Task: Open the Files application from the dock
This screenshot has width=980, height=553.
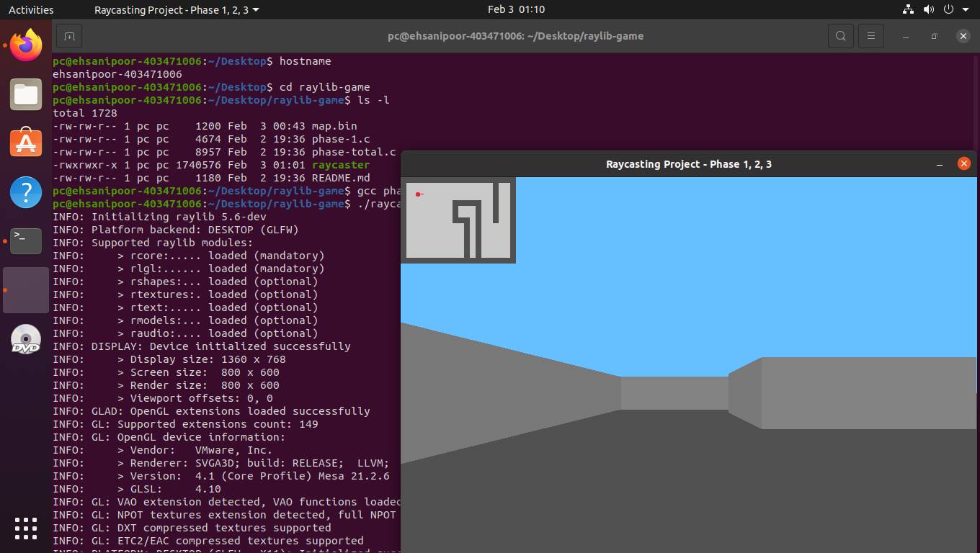Action: tap(25, 94)
